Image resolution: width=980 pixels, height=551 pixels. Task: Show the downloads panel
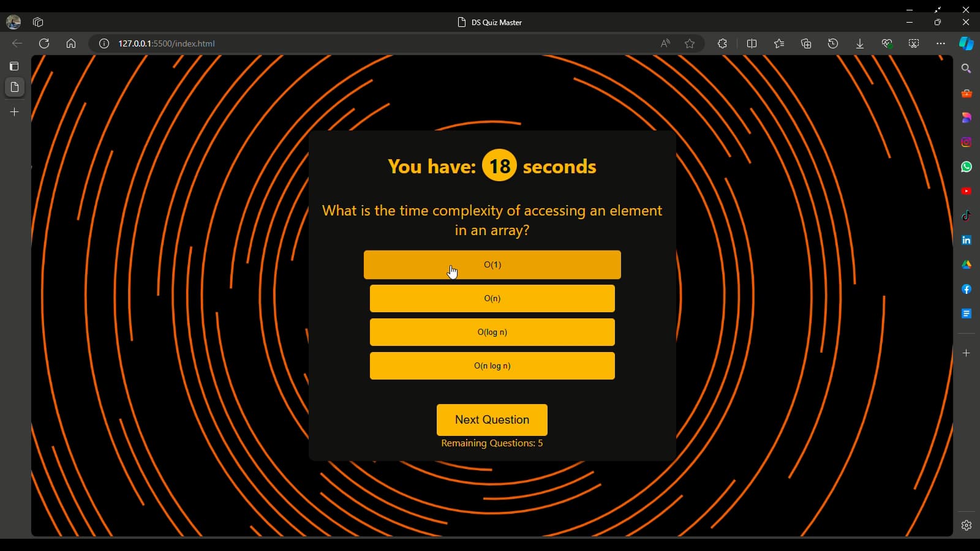click(x=860, y=43)
